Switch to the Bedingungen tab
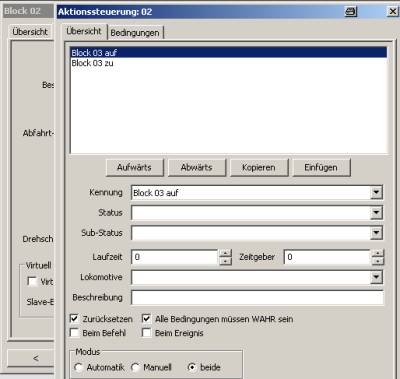 coord(135,33)
